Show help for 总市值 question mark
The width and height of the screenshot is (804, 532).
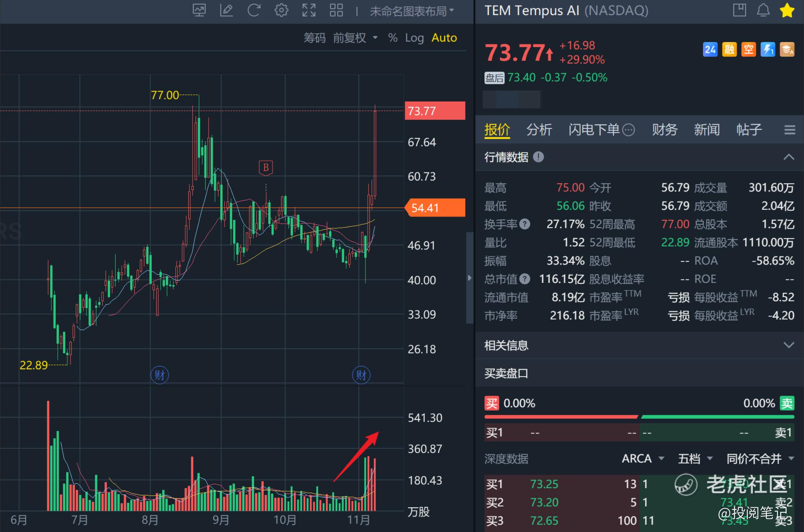coord(525,279)
